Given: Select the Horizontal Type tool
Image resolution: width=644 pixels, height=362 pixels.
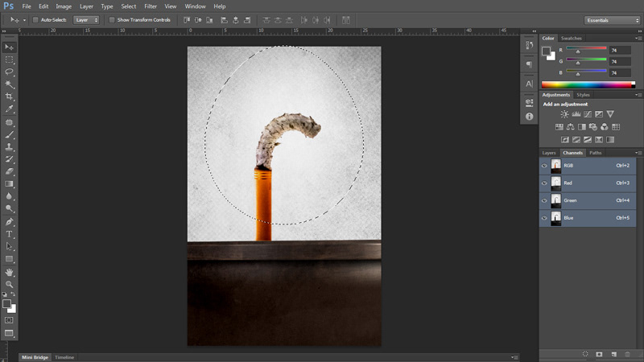Looking at the screenshot, I should (x=10, y=234).
